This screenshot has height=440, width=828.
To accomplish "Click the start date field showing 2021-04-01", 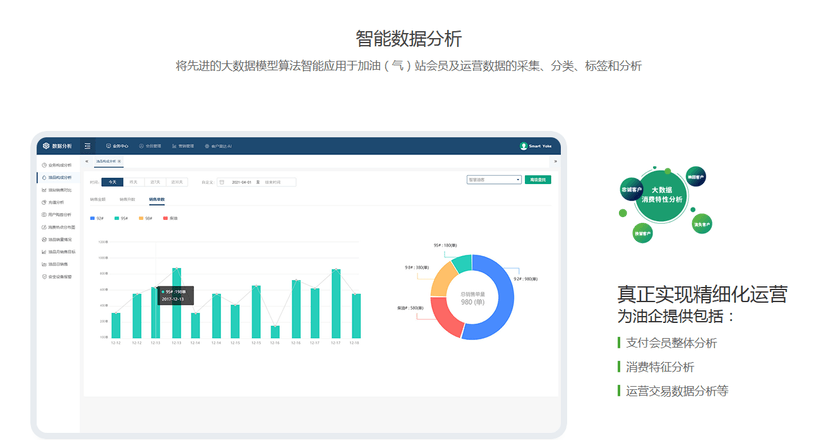I will point(241,182).
